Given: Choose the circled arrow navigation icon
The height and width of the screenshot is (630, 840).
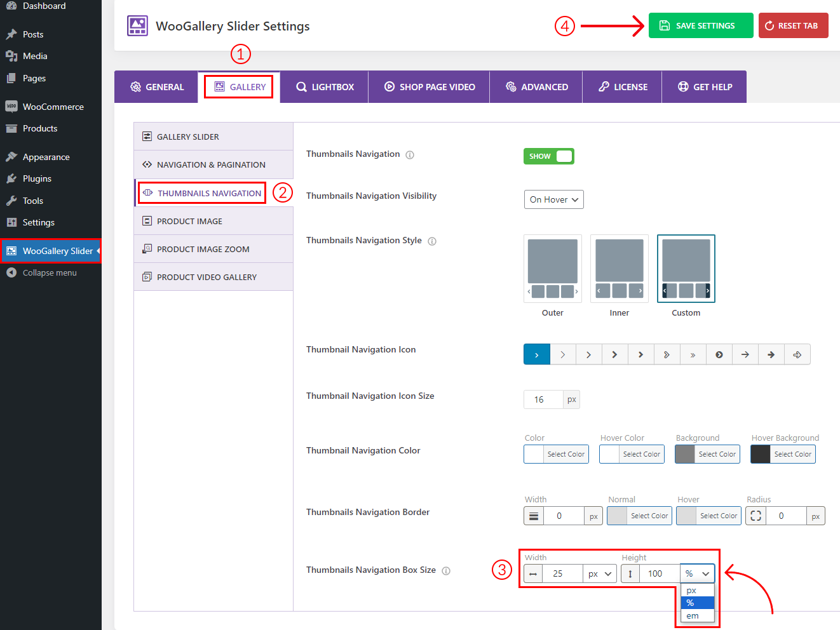Looking at the screenshot, I should [x=719, y=354].
